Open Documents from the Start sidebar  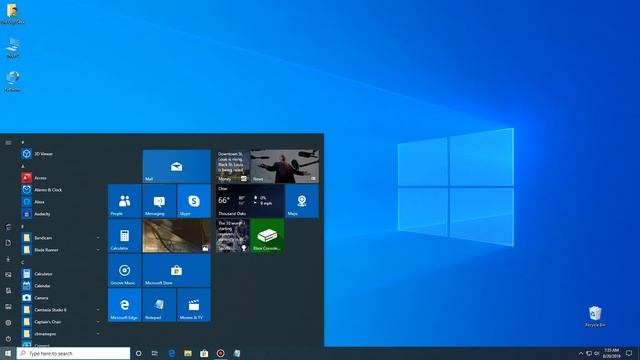(x=8, y=243)
